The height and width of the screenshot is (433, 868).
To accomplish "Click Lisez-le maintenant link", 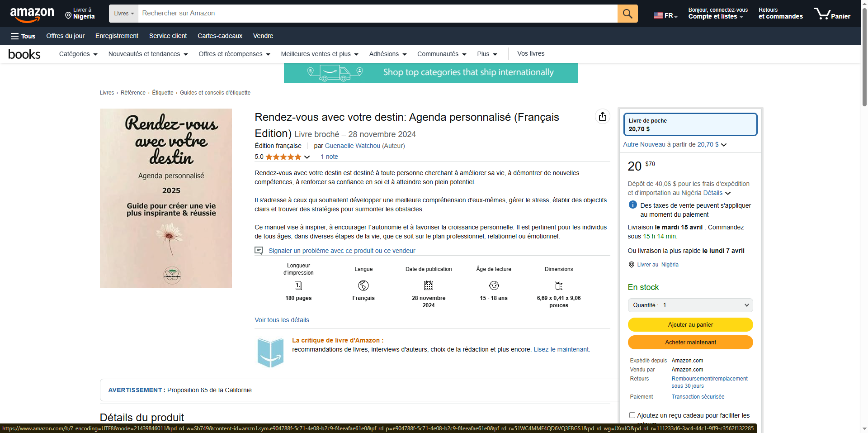I will (x=561, y=349).
